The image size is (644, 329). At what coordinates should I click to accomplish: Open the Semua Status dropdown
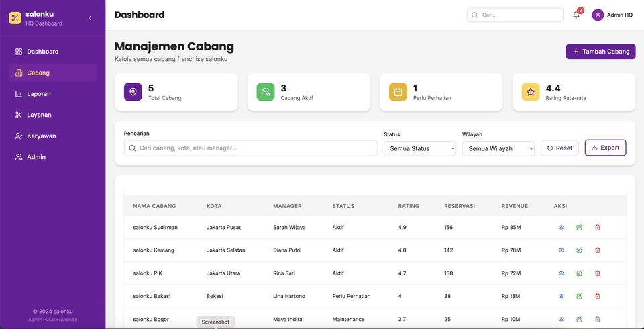coord(419,148)
